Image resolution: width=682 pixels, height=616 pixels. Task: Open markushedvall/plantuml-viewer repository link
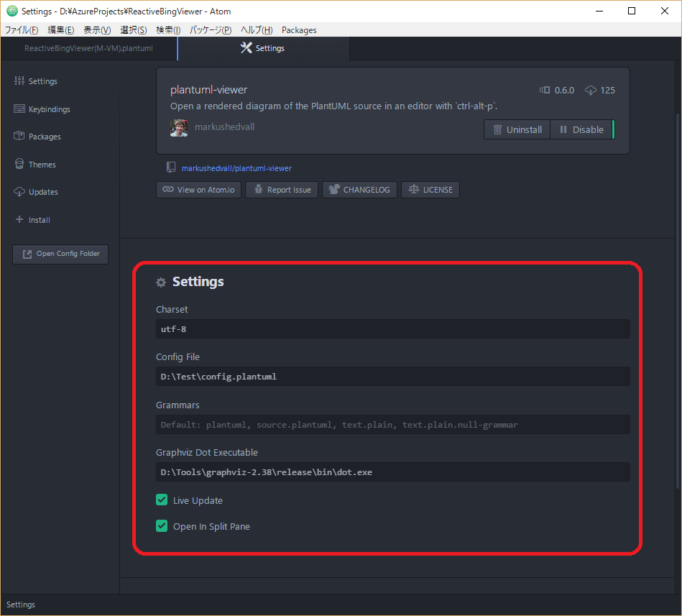(x=236, y=168)
